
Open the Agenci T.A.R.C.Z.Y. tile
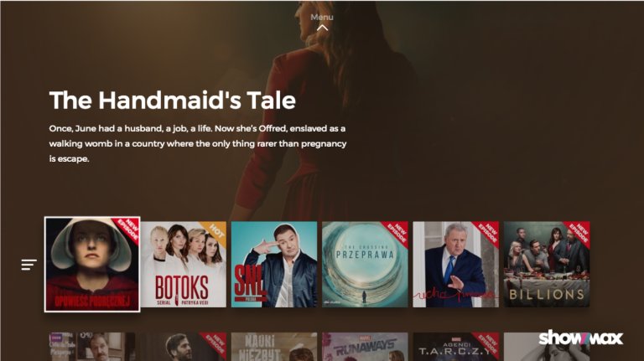[x=455, y=347]
